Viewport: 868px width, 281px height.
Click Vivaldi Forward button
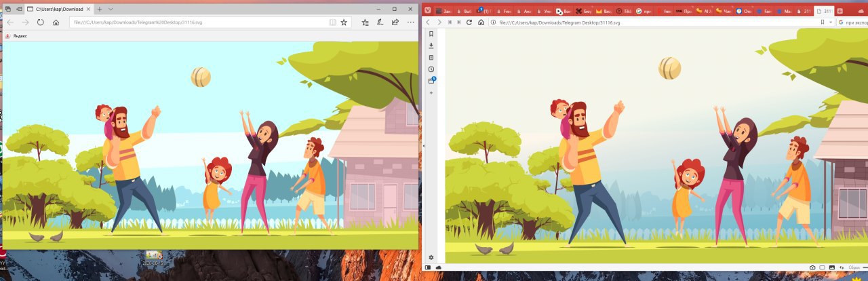(x=439, y=22)
